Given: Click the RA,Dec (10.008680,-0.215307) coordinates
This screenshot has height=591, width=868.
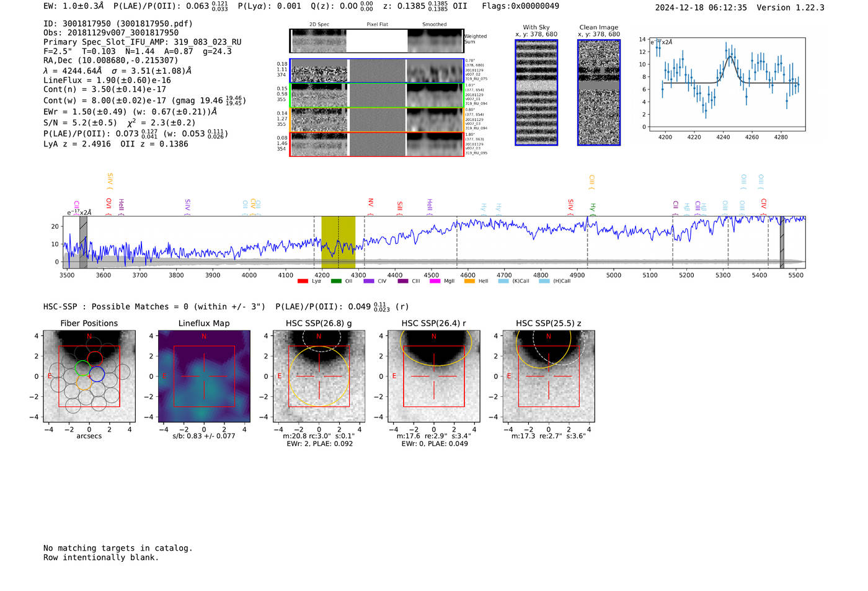Looking at the screenshot, I should coord(110,60).
